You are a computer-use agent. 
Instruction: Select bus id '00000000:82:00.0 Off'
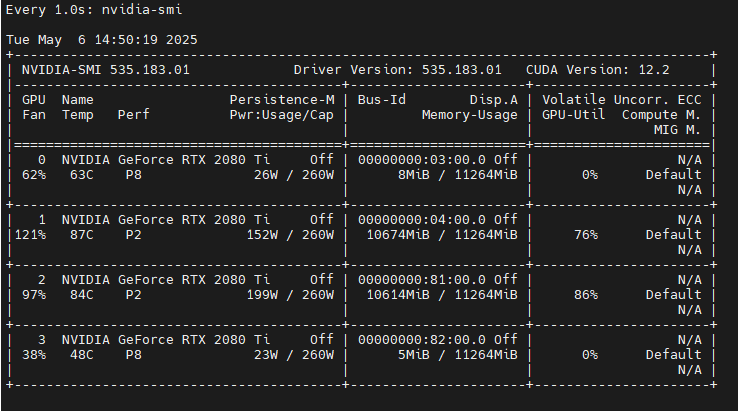[438, 340]
